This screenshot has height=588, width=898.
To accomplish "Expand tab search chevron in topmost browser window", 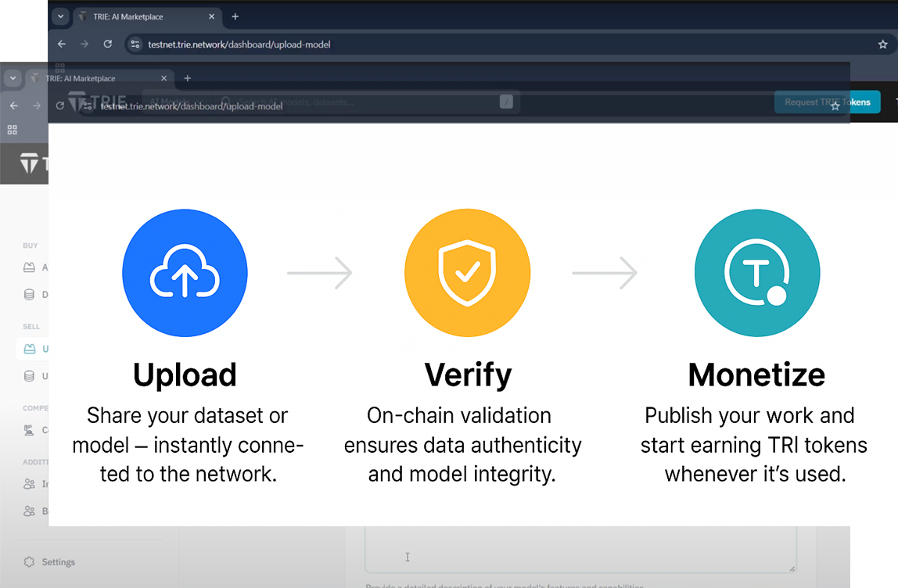I will 61,16.
